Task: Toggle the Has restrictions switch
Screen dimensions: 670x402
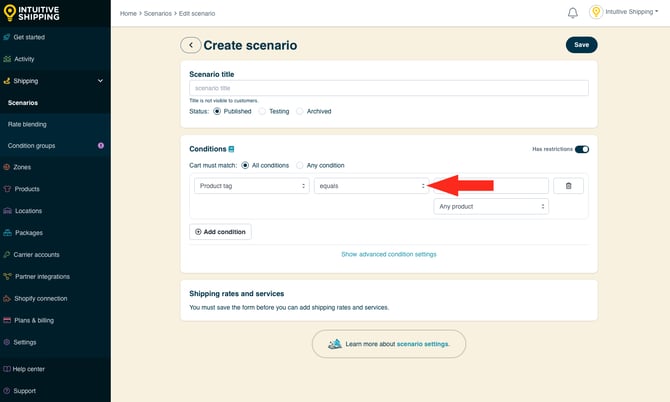Action: (x=581, y=149)
